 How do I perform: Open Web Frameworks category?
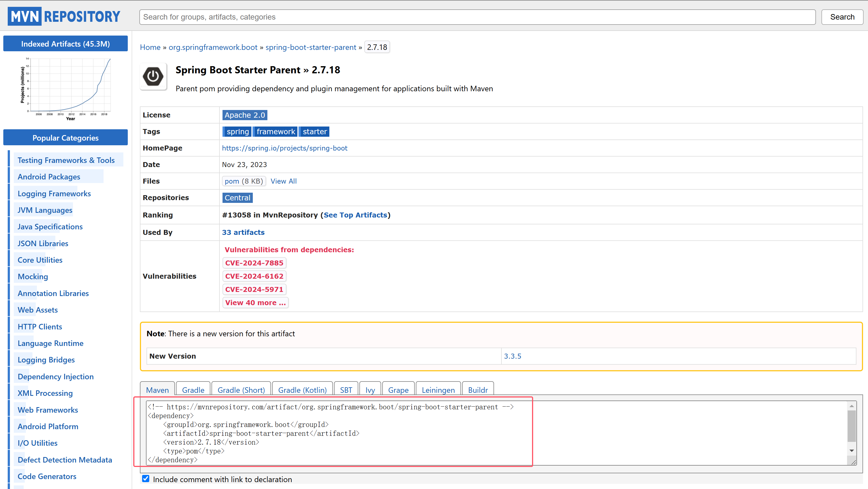[x=48, y=410]
